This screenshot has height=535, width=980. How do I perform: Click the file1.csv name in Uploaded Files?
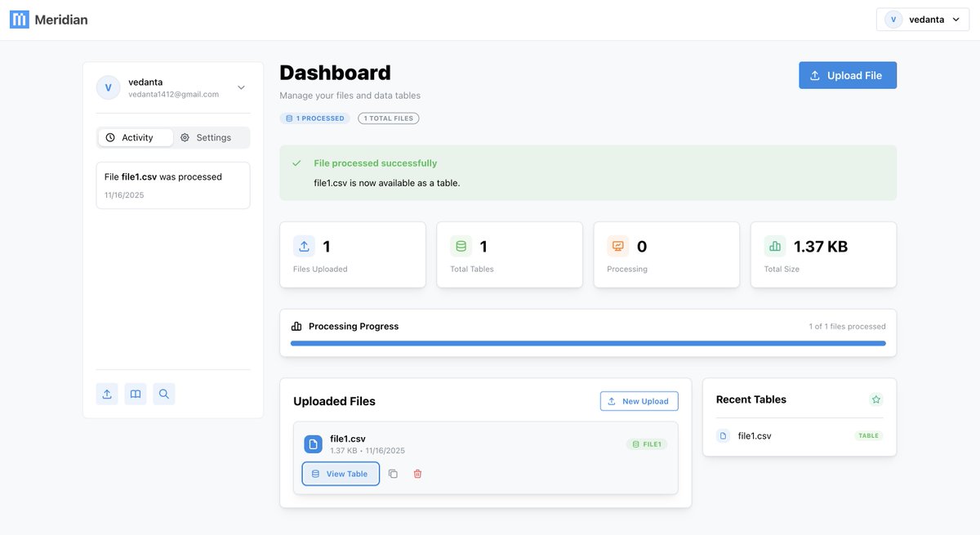348,439
